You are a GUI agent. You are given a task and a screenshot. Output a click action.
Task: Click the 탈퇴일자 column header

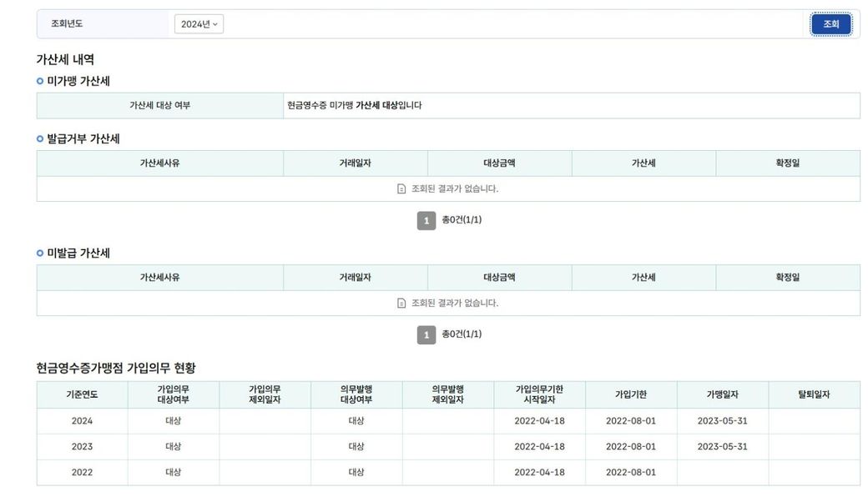coord(814,394)
